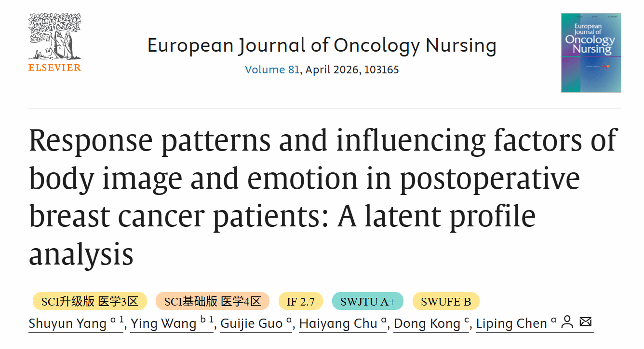Open Liping Chen's author profile icon
This screenshot has height=349, width=644.
568,322
